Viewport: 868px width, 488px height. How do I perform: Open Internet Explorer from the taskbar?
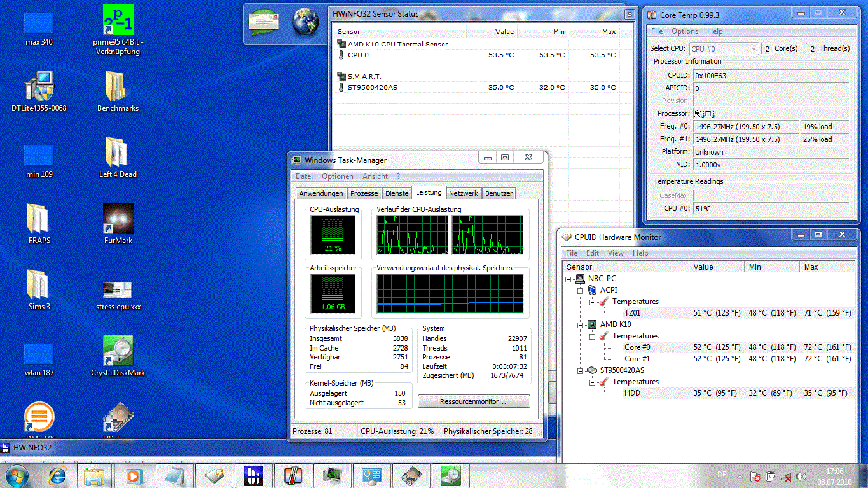tap(58, 475)
